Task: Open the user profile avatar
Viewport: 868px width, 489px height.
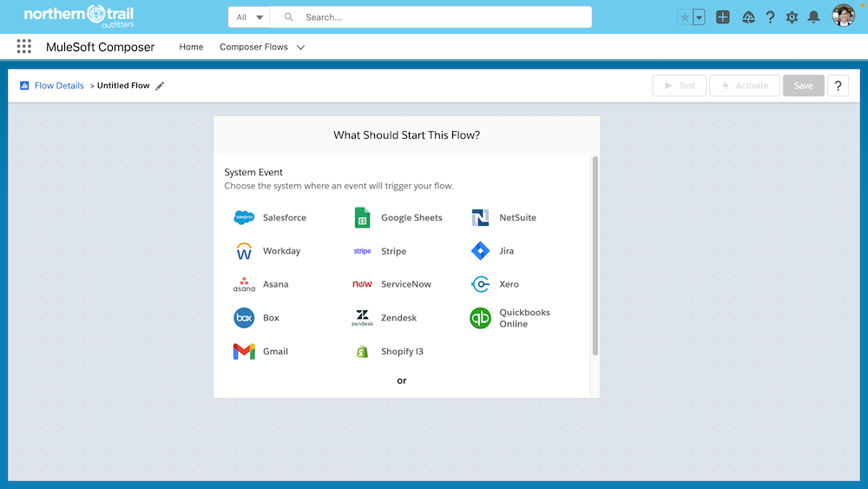Action: pos(843,16)
